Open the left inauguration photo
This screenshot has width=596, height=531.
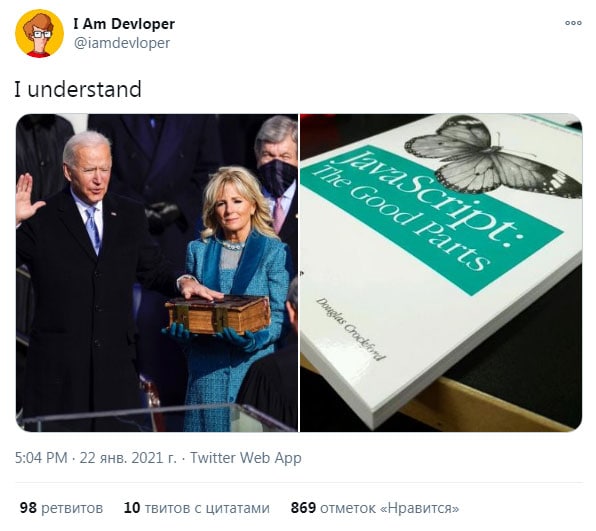[157, 273]
